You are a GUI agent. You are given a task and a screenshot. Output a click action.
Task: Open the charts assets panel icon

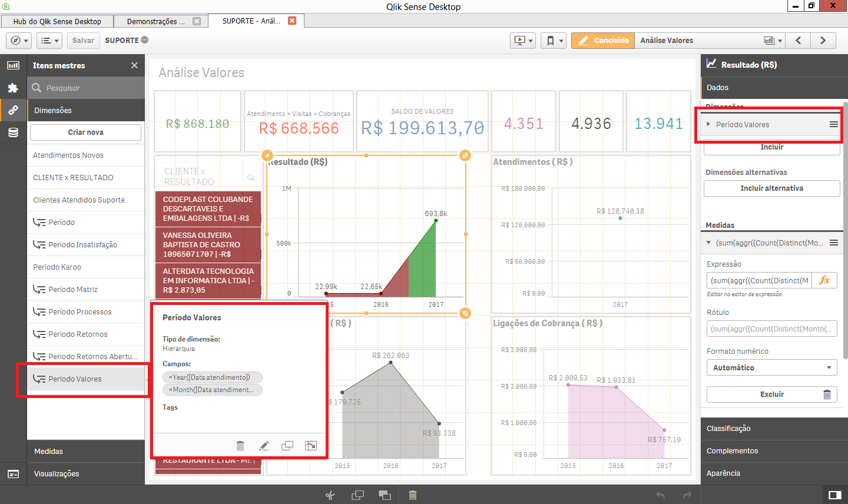click(x=13, y=65)
